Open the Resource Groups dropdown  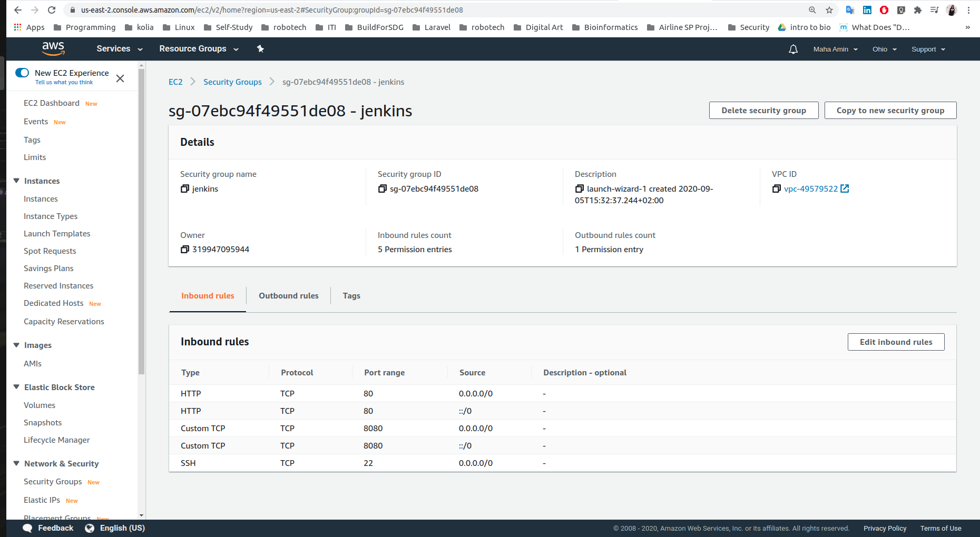[x=199, y=48]
